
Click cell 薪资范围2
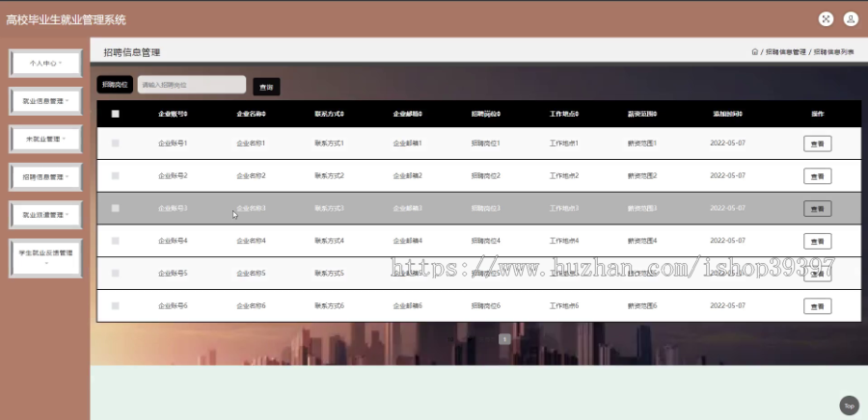tap(642, 175)
